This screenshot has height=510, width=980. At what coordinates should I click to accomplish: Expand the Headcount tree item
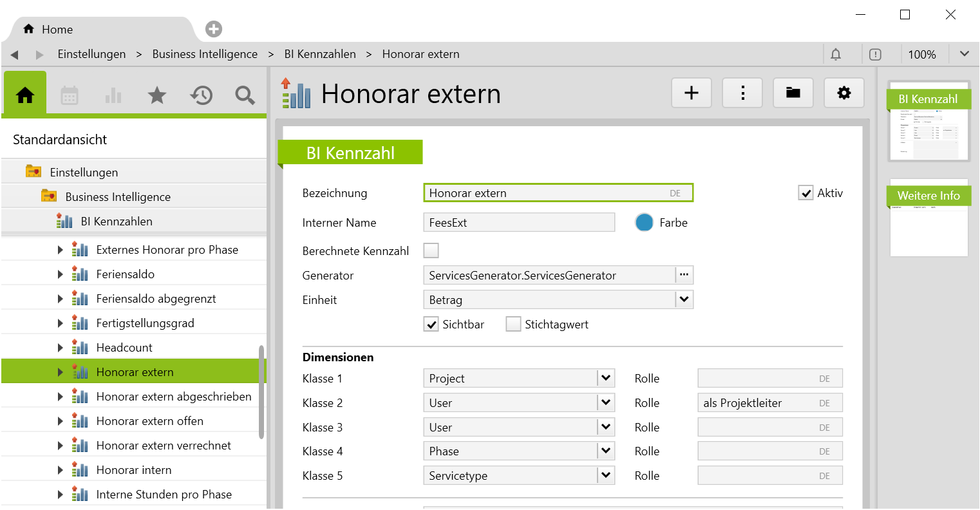(61, 348)
